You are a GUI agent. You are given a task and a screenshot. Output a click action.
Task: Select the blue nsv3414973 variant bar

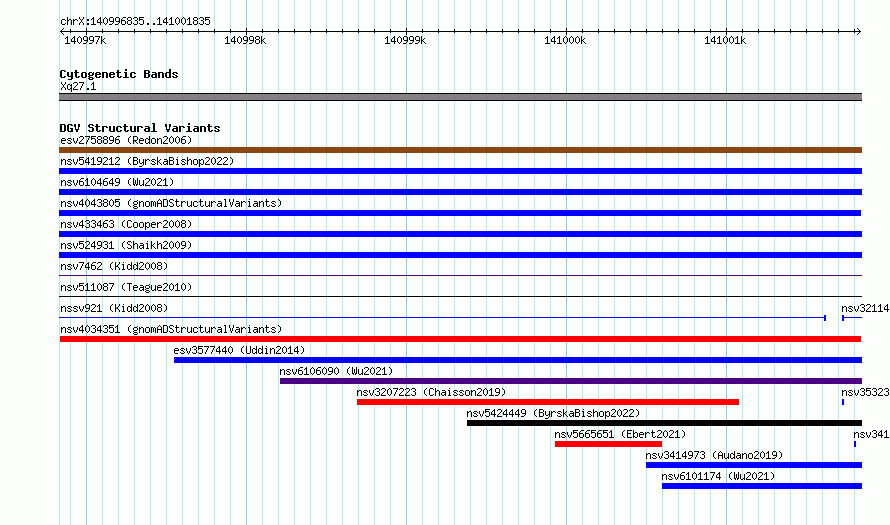[x=754, y=465]
